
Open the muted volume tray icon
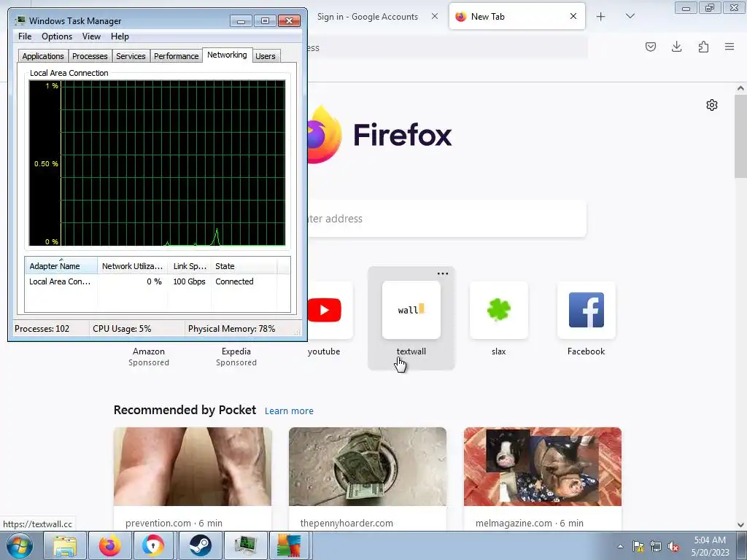673,546
